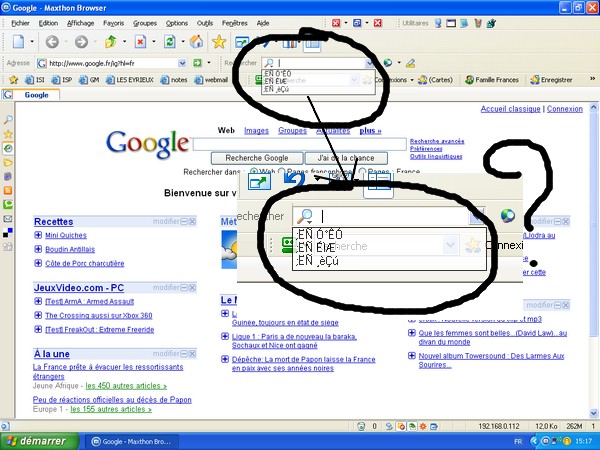Click the New page toolbar icon
Viewport: 600px width, 450px height.
18,41
